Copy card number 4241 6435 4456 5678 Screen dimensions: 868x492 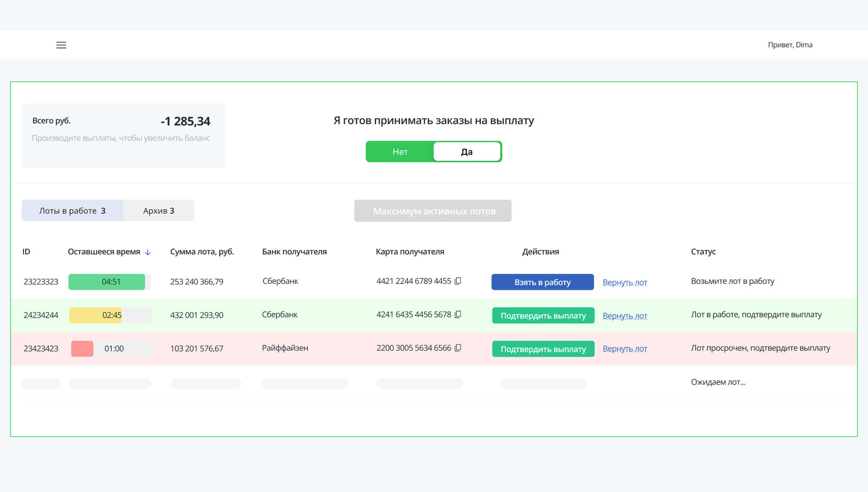coord(458,314)
